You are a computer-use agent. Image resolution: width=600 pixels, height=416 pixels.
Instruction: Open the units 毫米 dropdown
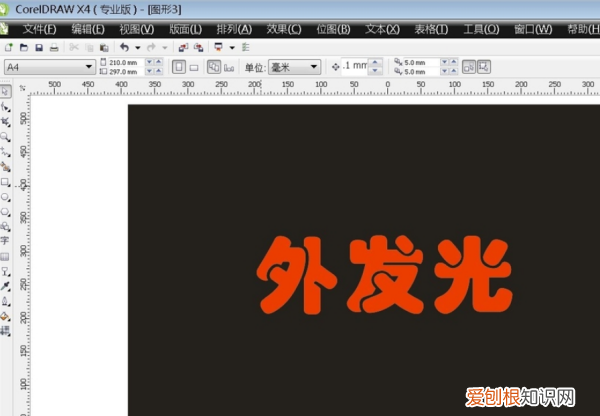pyautogui.click(x=314, y=67)
